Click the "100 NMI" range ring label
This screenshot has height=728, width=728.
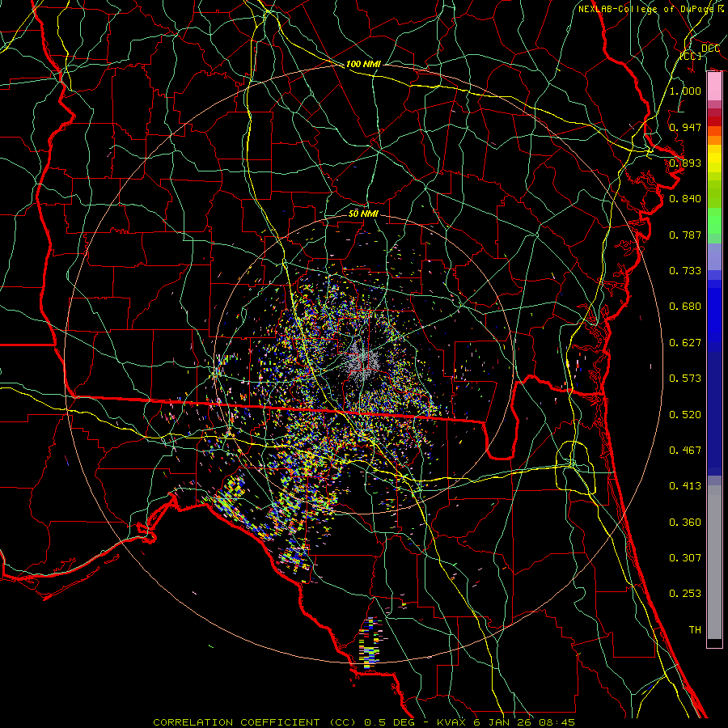point(363,64)
